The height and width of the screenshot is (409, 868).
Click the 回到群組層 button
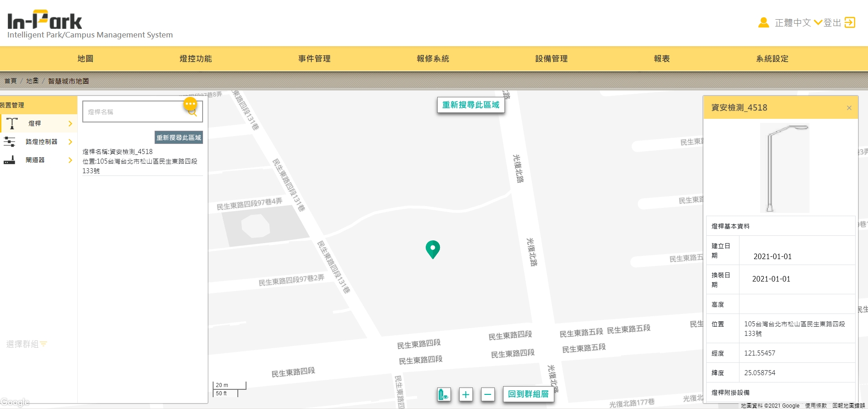[x=528, y=394]
